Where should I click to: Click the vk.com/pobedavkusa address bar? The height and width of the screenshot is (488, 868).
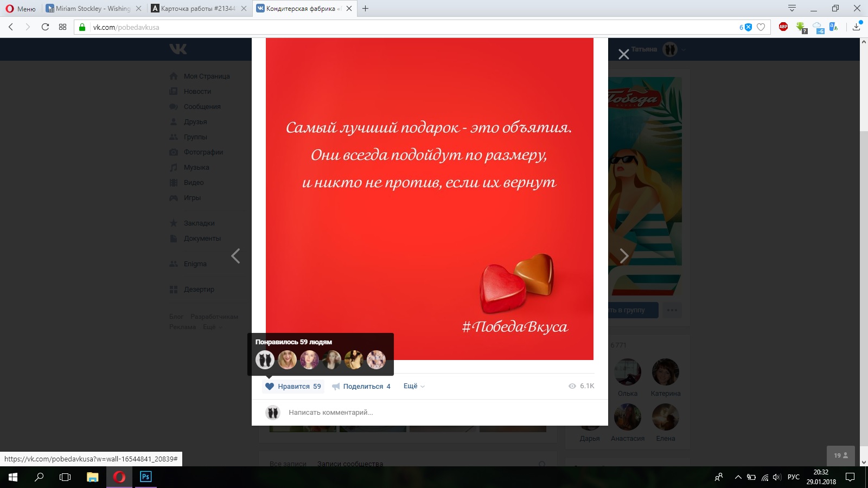pos(412,27)
